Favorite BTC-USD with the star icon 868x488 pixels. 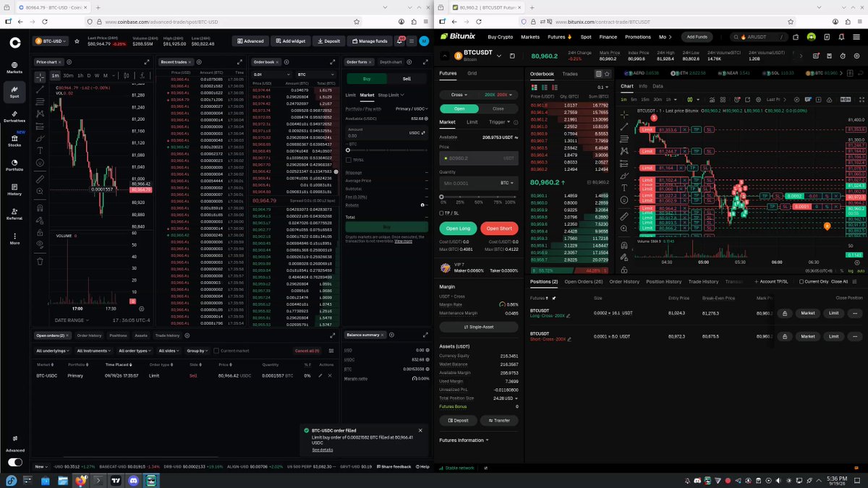point(77,41)
